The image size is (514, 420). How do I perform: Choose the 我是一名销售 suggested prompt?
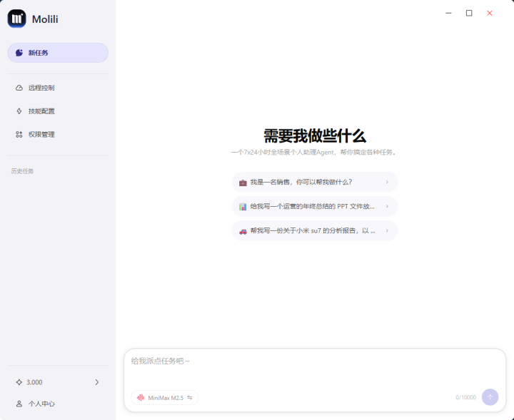(x=314, y=182)
